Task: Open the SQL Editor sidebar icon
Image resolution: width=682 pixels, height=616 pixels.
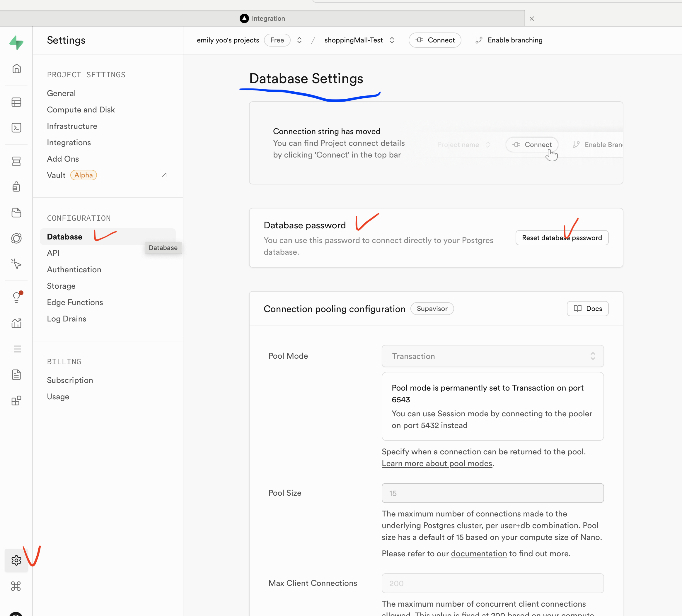Action: tap(16, 128)
